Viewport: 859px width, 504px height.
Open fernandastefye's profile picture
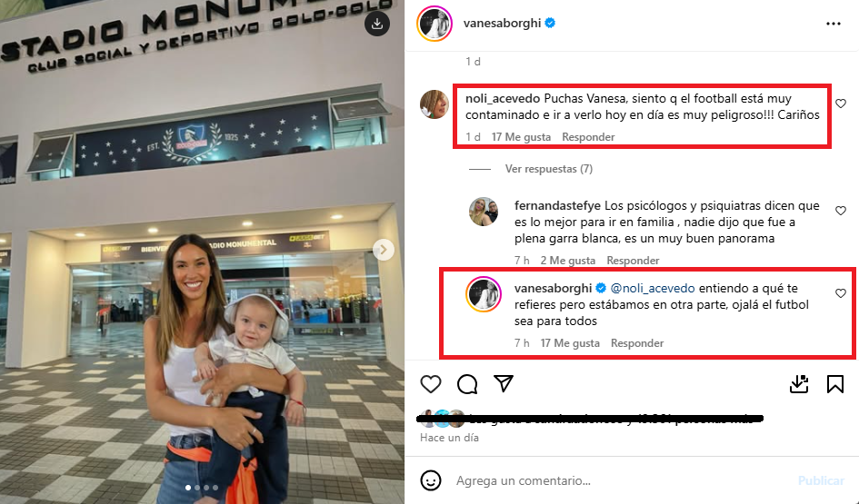(x=484, y=212)
